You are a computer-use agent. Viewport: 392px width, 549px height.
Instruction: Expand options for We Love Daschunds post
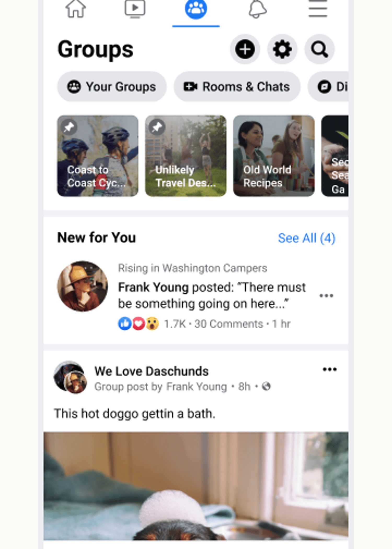point(330,369)
